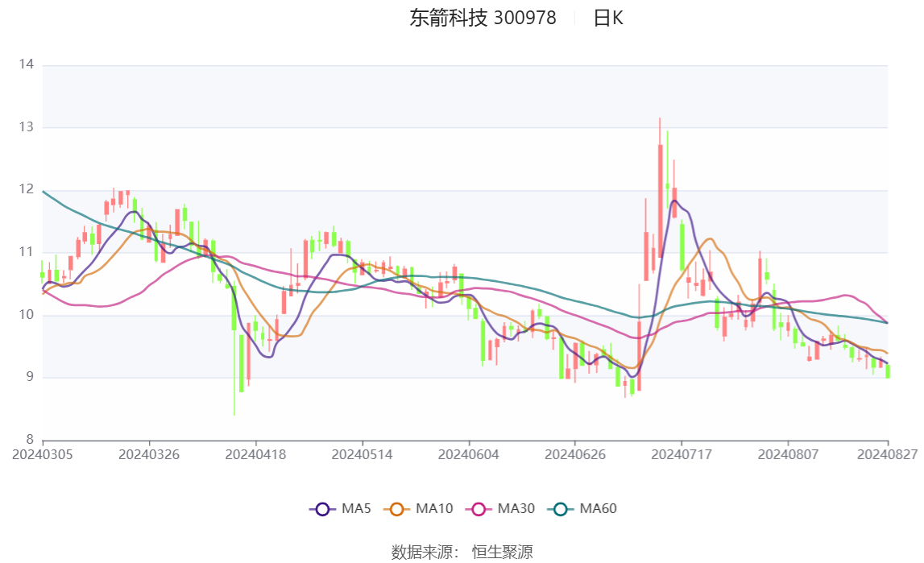Image resolution: width=924 pixels, height=563 pixels.
Task: Click the 20240305 x-axis date label
Action: pyautogui.click(x=43, y=454)
